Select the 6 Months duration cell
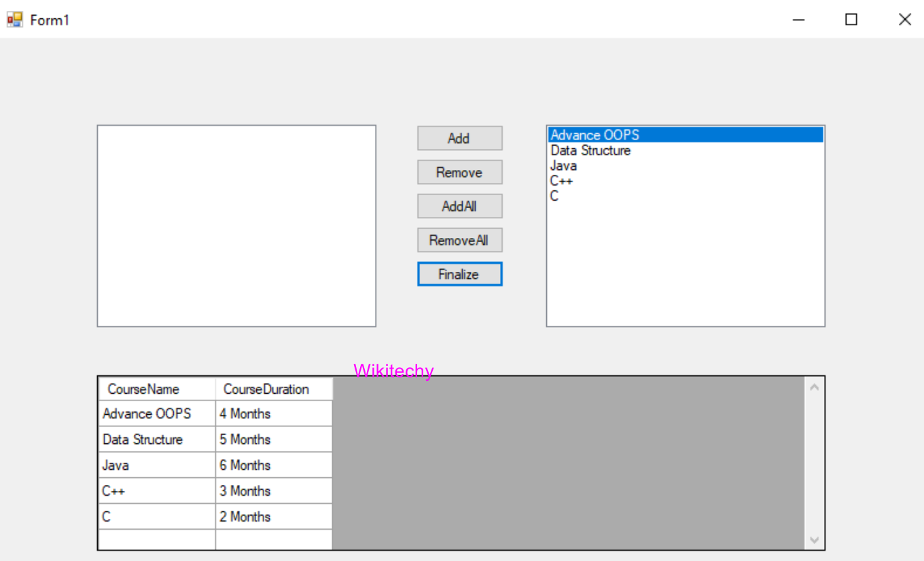924x561 pixels. tap(274, 465)
